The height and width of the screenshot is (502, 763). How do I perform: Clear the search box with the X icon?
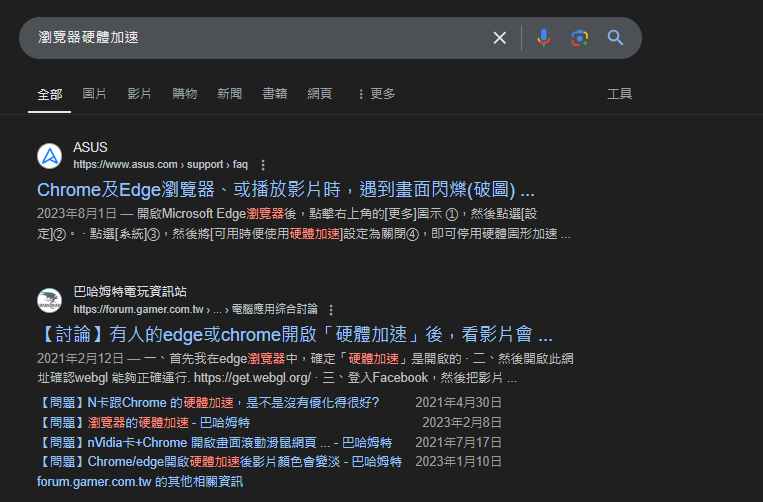pos(499,38)
